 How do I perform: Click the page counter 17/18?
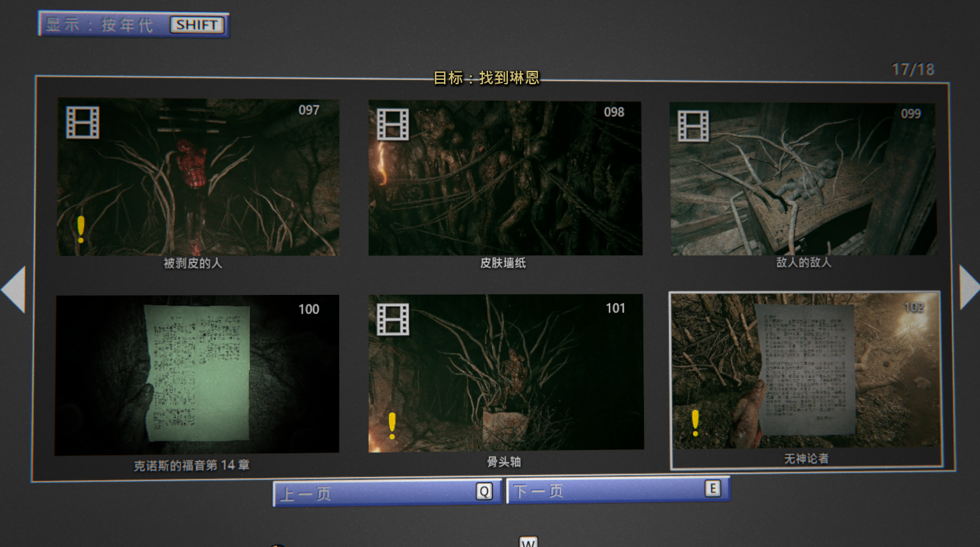pyautogui.click(x=913, y=70)
